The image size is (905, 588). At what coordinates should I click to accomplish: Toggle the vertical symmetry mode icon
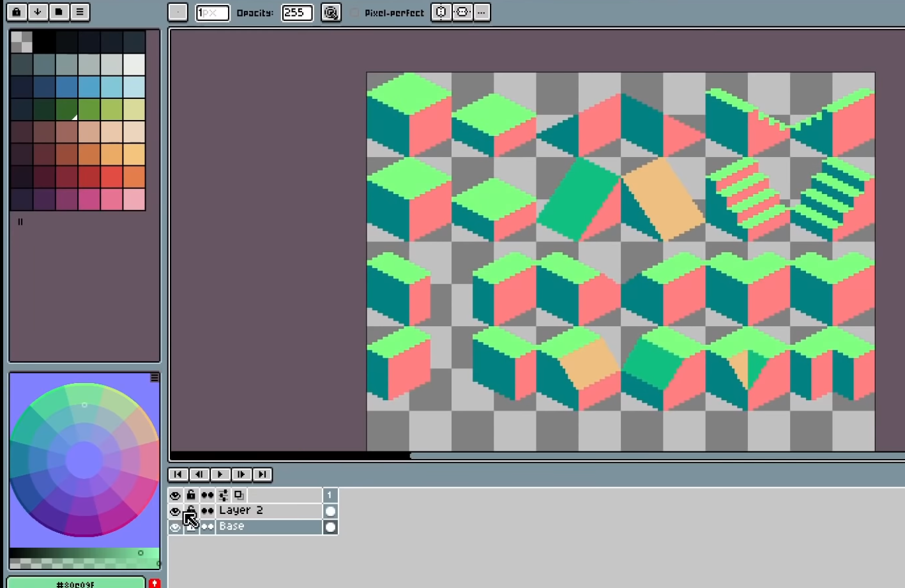click(x=441, y=13)
